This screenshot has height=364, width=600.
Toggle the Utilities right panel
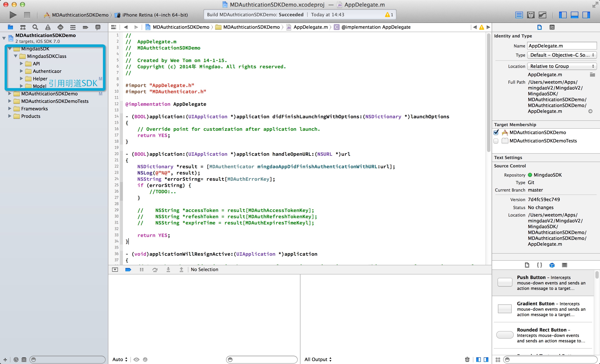pyautogui.click(x=586, y=15)
